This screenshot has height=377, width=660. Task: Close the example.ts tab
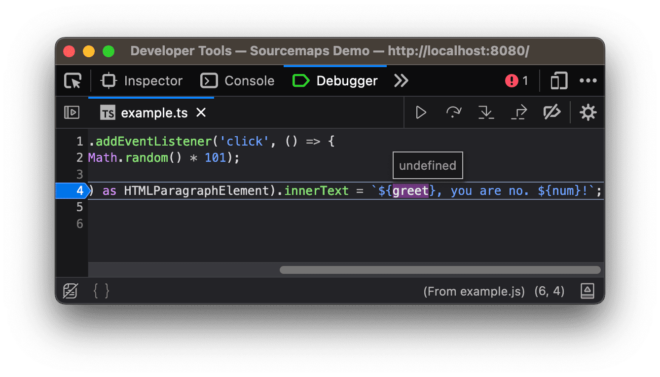(x=201, y=112)
